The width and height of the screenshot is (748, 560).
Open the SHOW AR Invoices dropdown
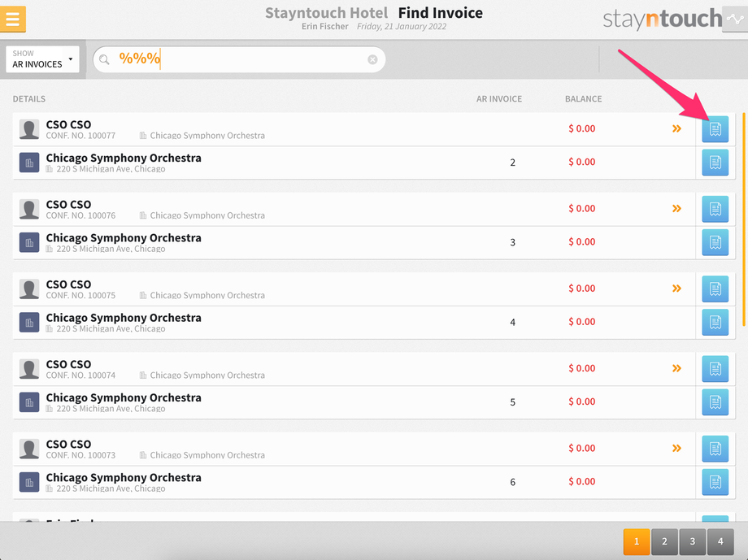point(42,59)
